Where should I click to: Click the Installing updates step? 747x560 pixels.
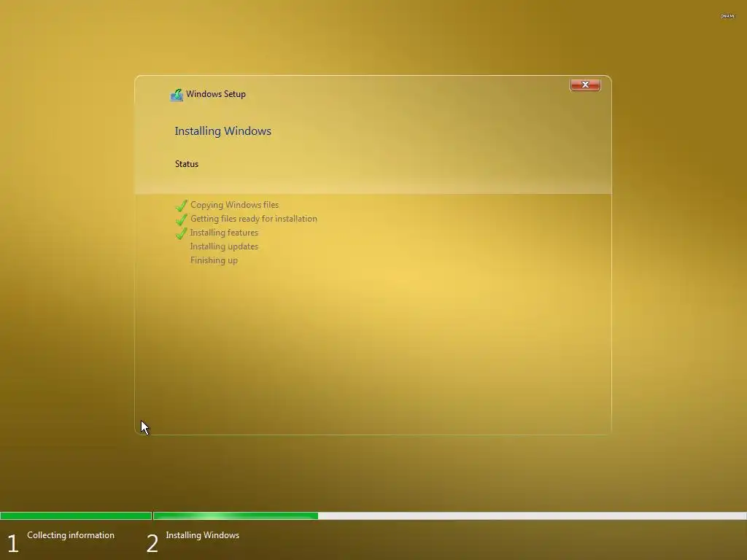click(224, 246)
